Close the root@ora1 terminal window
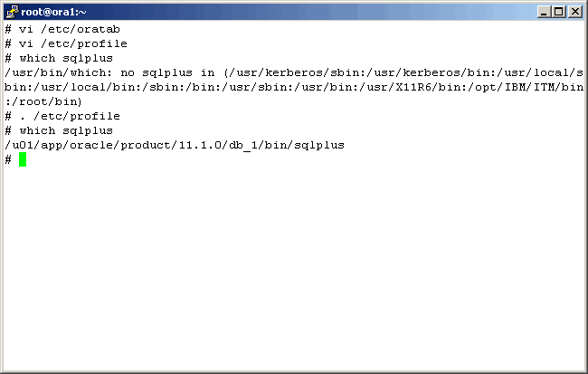 pos(574,12)
